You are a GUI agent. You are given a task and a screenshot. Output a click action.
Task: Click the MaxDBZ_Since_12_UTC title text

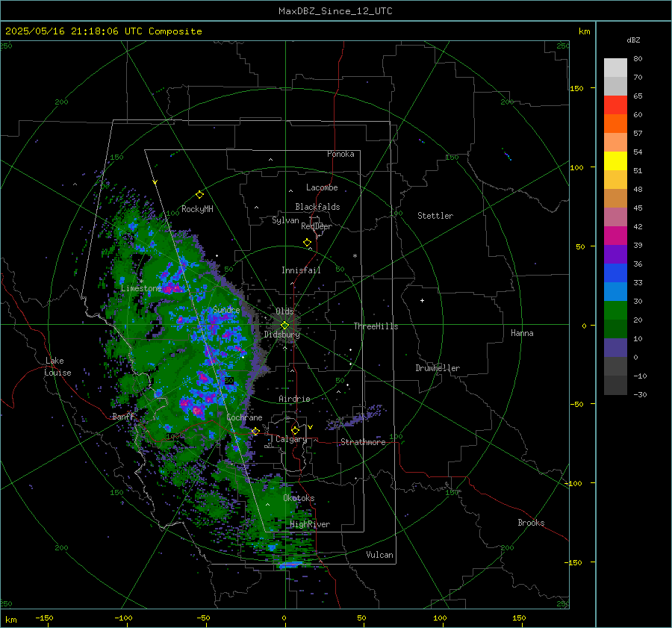coord(335,11)
